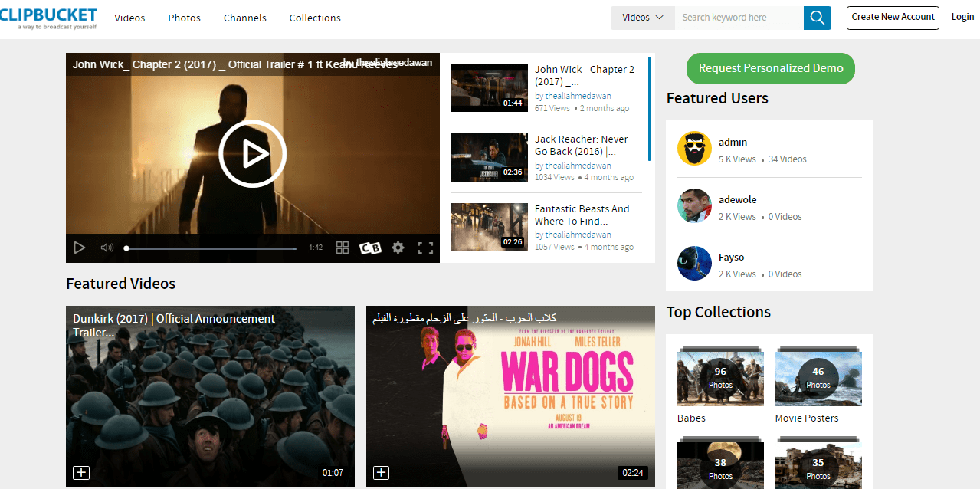Click the plus icon on Dunkirk video
The width and height of the screenshot is (980, 489).
tap(81, 473)
